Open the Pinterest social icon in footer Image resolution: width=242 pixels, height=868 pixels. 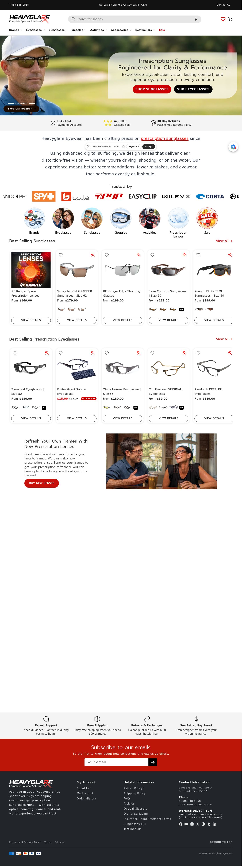point(203,824)
